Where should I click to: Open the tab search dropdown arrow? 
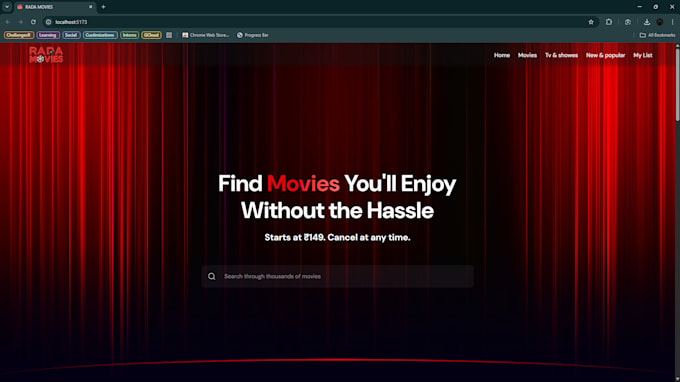(7, 7)
